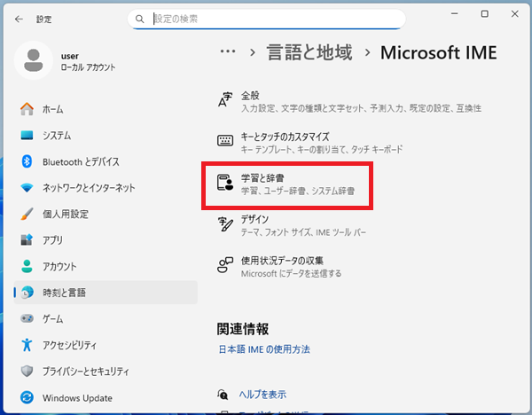
Task: Open 個人用設定 in the sidebar
Action: (66, 214)
